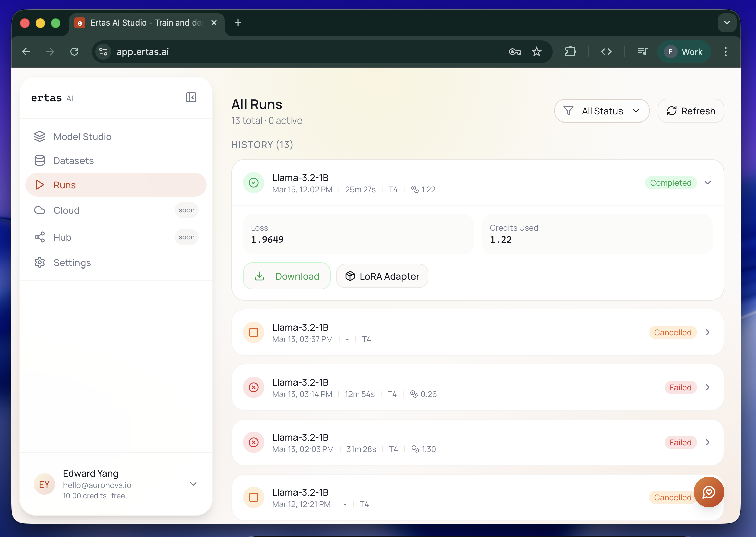Viewport: 756px width, 537px height.
Task: Click the Loss value 1.9649
Action: coord(267,239)
